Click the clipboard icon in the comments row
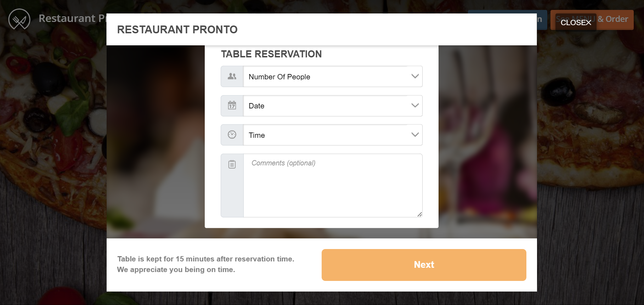Image resolution: width=644 pixels, height=305 pixels. point(232,164)
